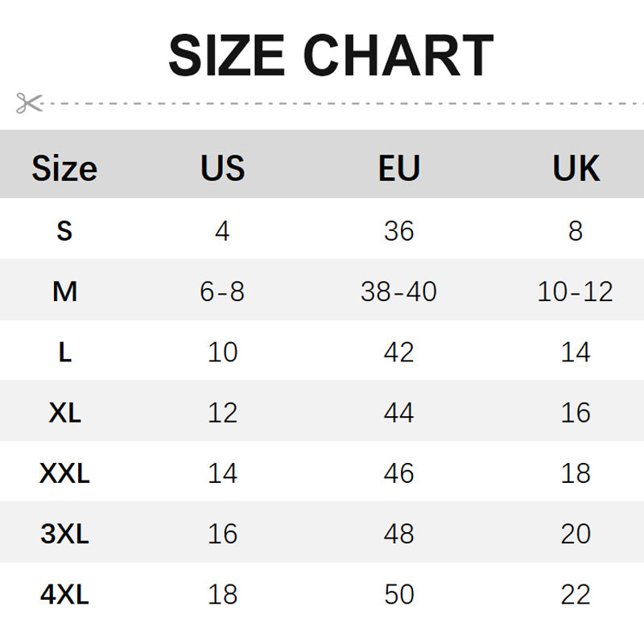The height and width of the screenshot is (644, 644).
Task: Click the 4XL size row label
Action: 64,595
